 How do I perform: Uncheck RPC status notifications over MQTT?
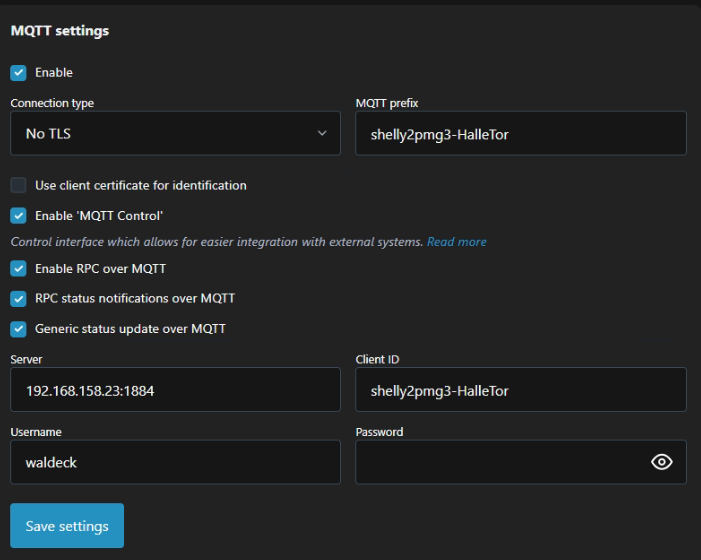coord(18,299)
